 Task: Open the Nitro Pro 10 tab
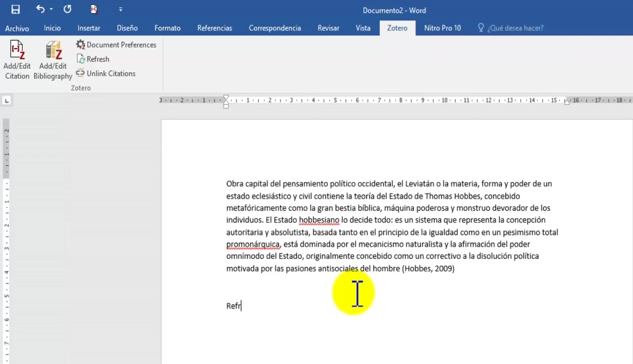pyautogui.click(x=442, y=28)
